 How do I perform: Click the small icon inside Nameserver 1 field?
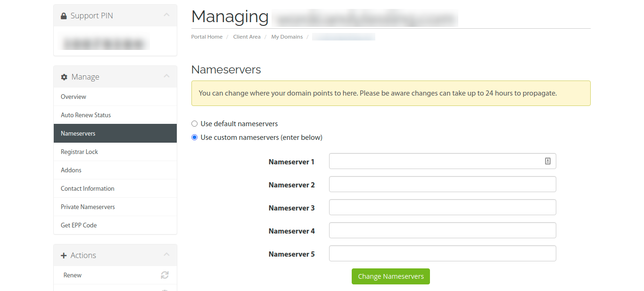tap(547, 161)
